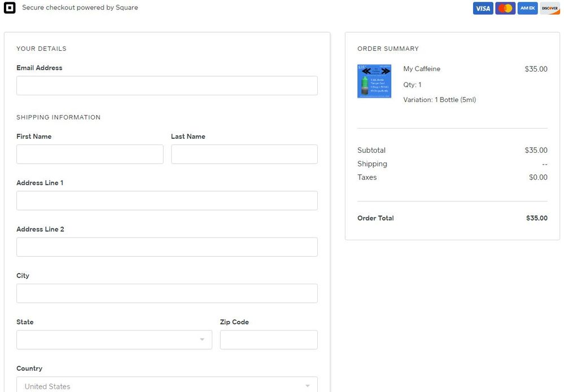Click the Secure checkout powered by Square text
564x392 pixels.
tap(80, 8)
